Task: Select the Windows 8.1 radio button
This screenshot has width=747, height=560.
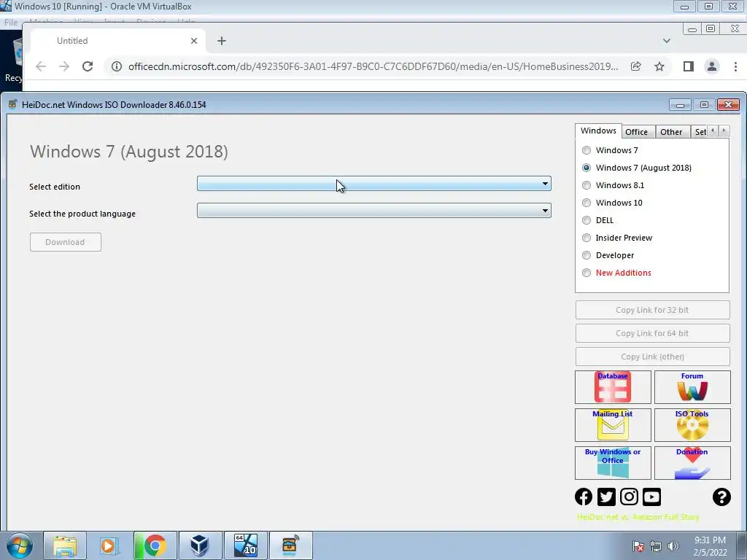Action: (x=587, y=185)
